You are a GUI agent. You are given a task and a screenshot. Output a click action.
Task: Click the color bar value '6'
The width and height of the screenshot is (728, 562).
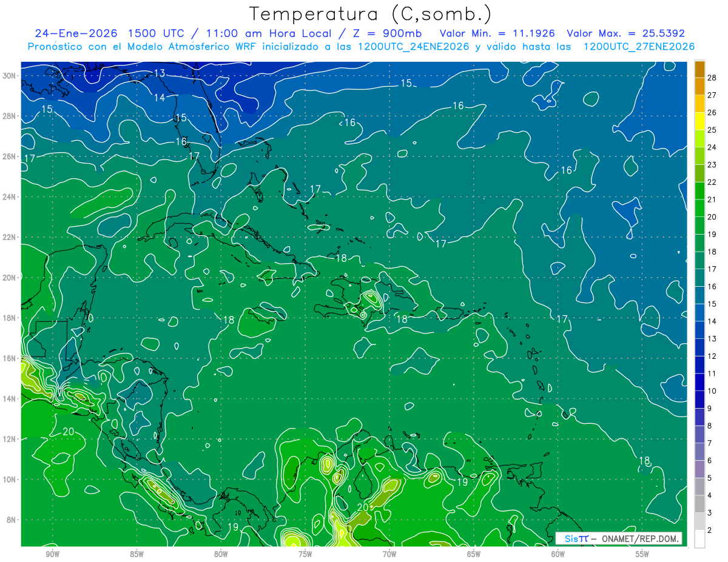710,461
